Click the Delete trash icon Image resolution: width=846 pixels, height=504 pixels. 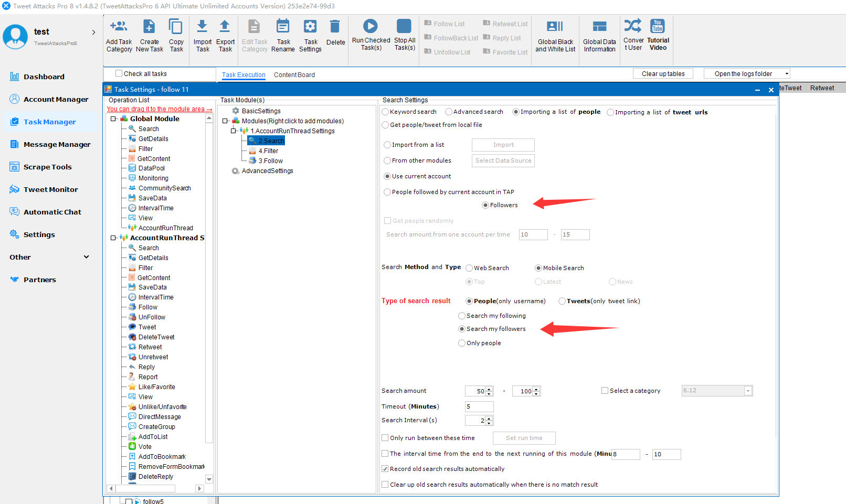[335, 26]
